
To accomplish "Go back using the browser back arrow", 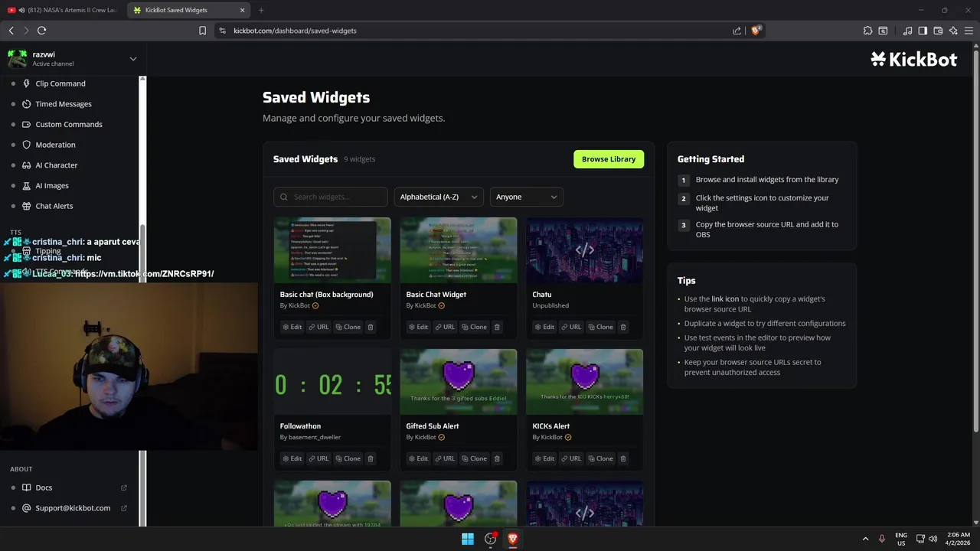I will click(11, 31).
